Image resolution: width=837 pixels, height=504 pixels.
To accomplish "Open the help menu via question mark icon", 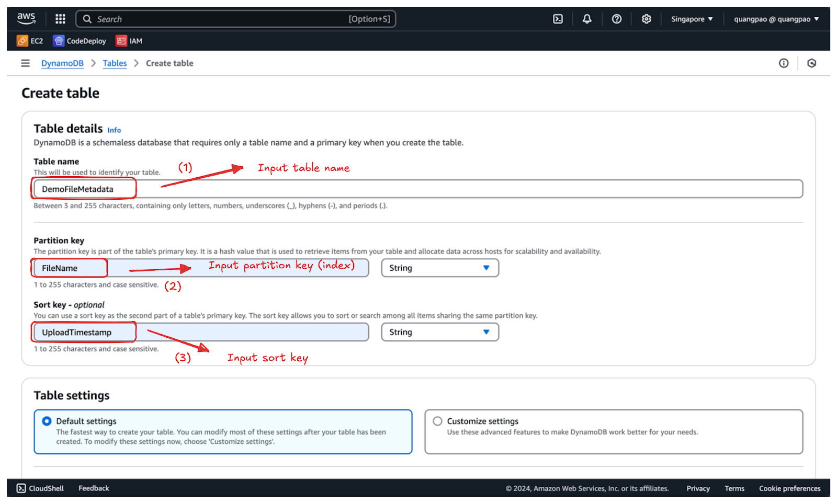I will click(616, 18).
